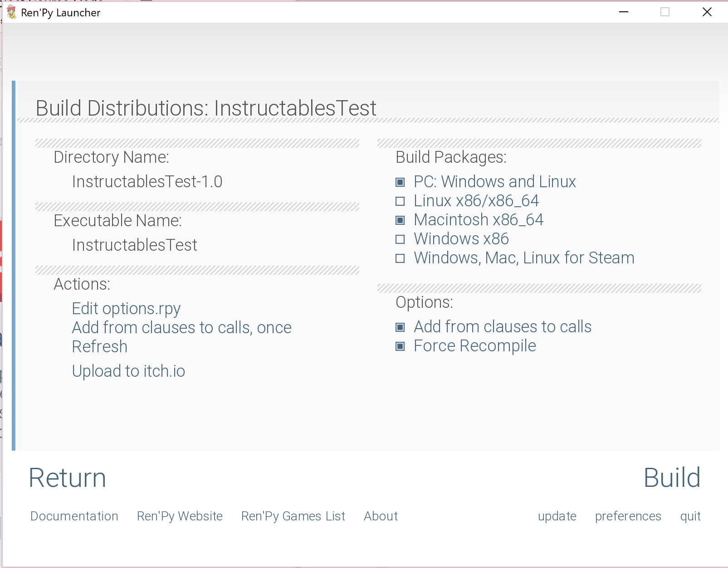The image size is (728, 568).
Task: Start the Build process
Action: 672,477
